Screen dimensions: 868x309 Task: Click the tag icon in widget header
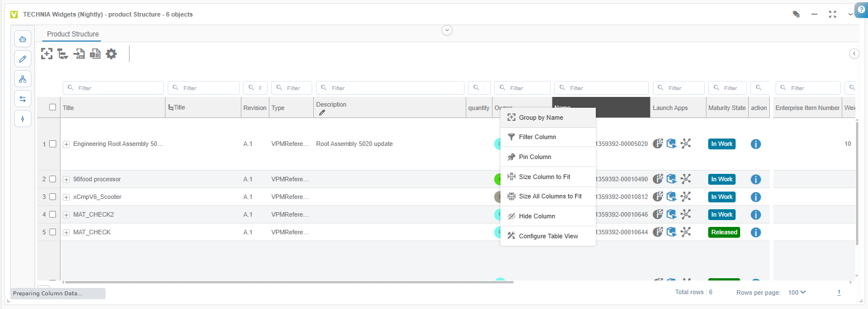tap(796, 14)
